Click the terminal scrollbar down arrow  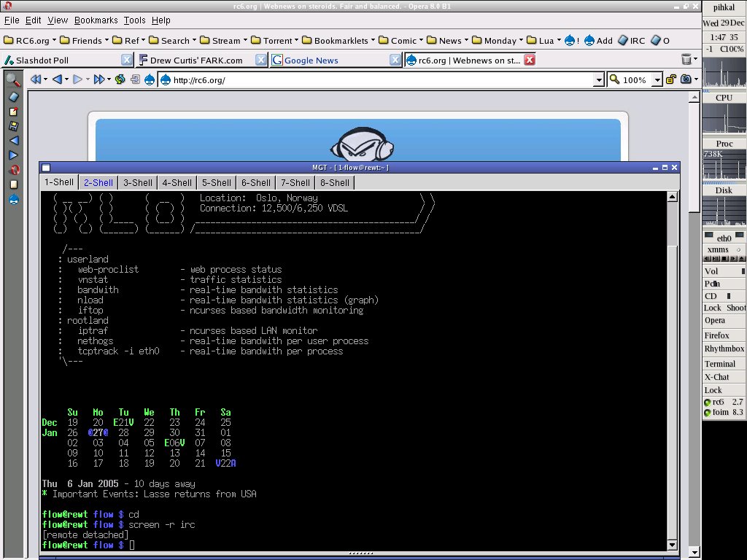click(x=672, y=545)
